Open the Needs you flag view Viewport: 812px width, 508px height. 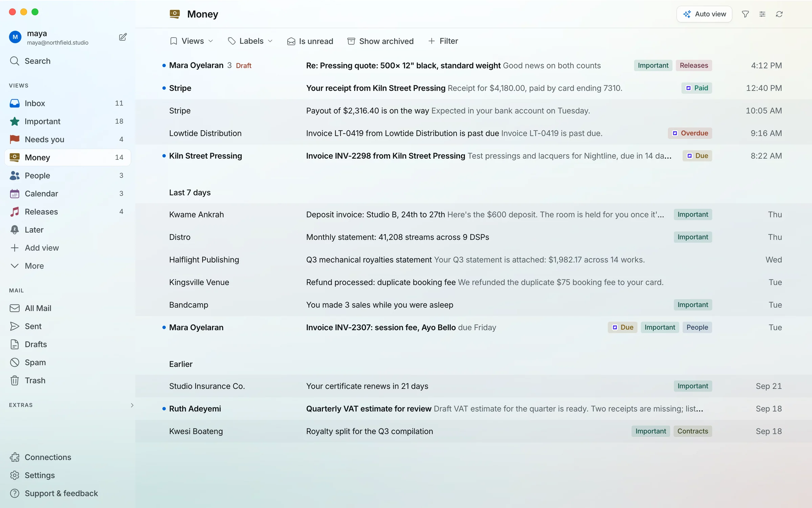pyautogui.click(x=68, y=139)
